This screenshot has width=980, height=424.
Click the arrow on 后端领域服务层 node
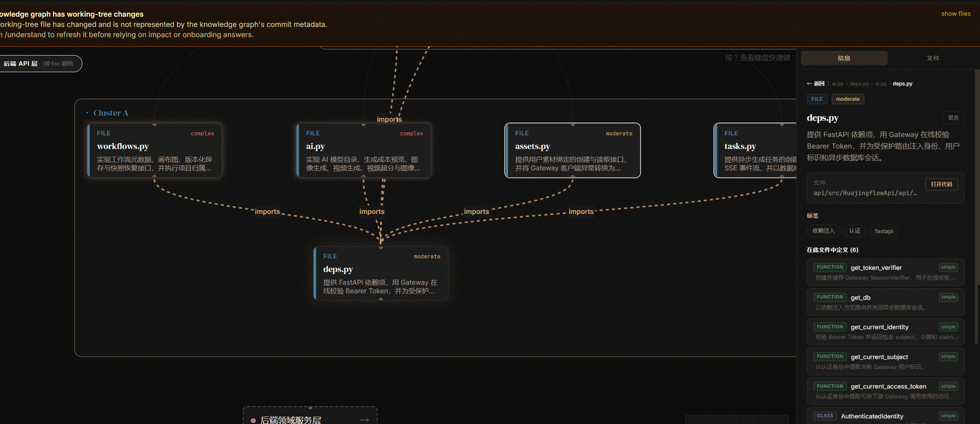coord(364,420)
